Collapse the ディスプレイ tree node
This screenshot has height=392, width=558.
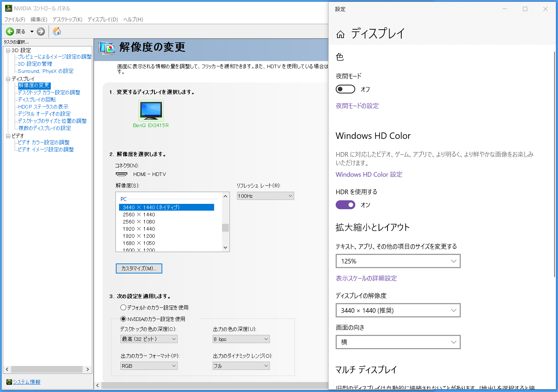point(8,79)
